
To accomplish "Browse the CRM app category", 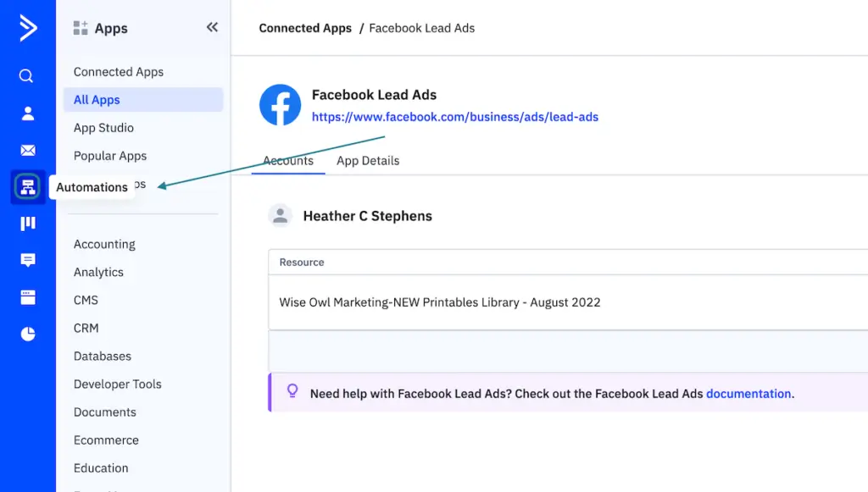I will click(x=85, y=328).
